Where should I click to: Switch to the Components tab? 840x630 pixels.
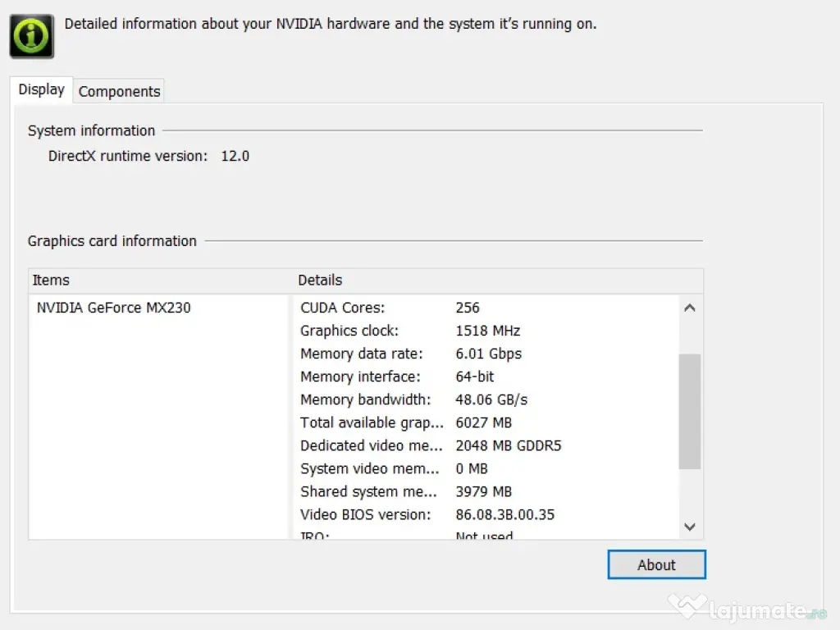(x=119, y=92)
